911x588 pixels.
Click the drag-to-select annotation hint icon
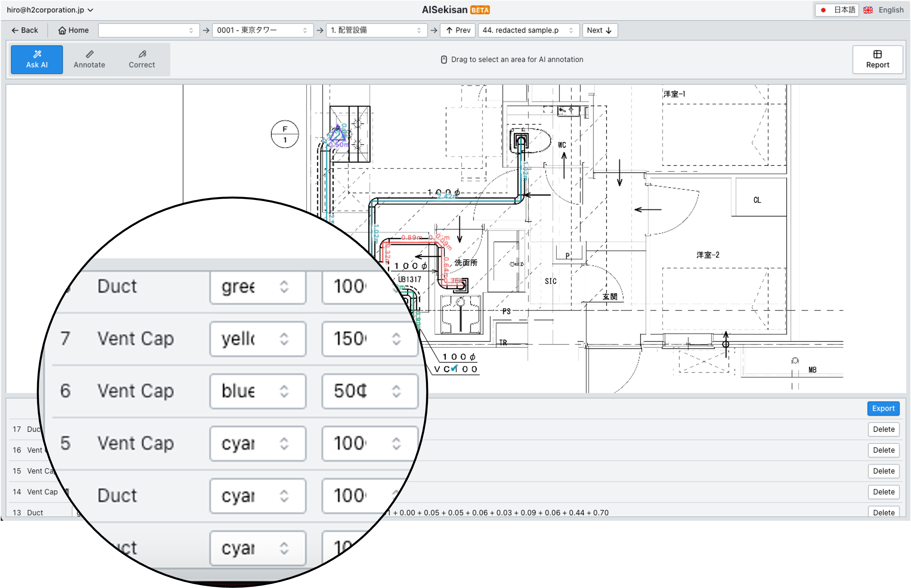(x=444, y=59)
